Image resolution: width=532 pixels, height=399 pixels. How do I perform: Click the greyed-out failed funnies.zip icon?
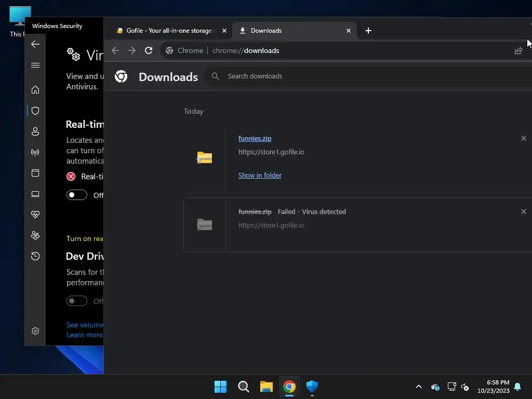coord(205,224)
